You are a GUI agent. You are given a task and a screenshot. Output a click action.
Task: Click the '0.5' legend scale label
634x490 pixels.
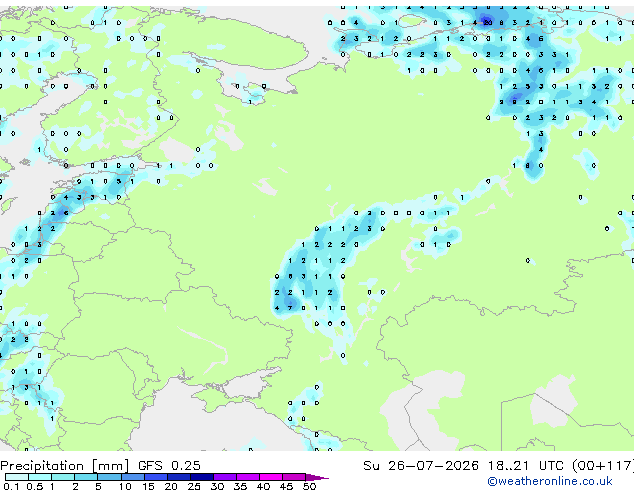point(34,486)
